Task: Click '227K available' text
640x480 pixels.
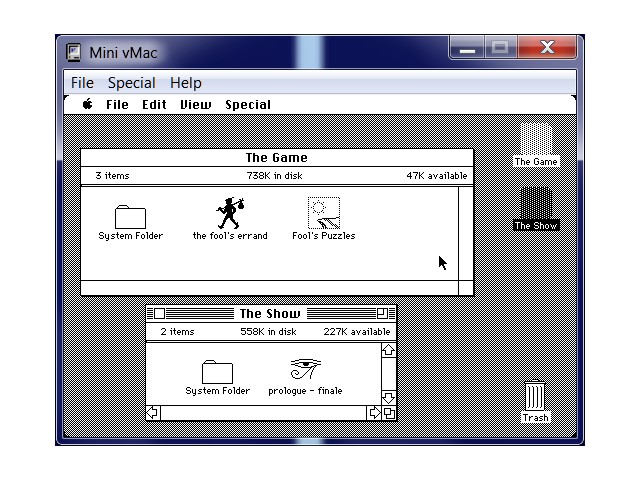Action: tap(357, 331)
